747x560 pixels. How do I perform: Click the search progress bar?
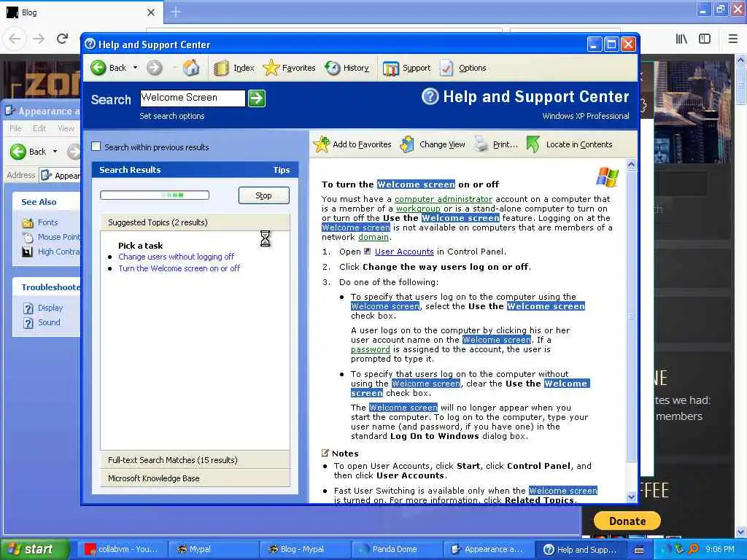[155, 195]
